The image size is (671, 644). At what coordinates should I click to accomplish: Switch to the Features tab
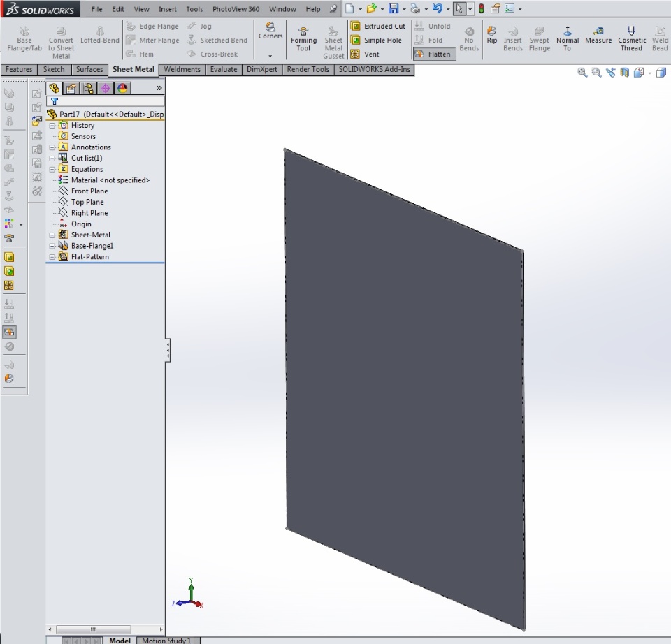(19, 70)
